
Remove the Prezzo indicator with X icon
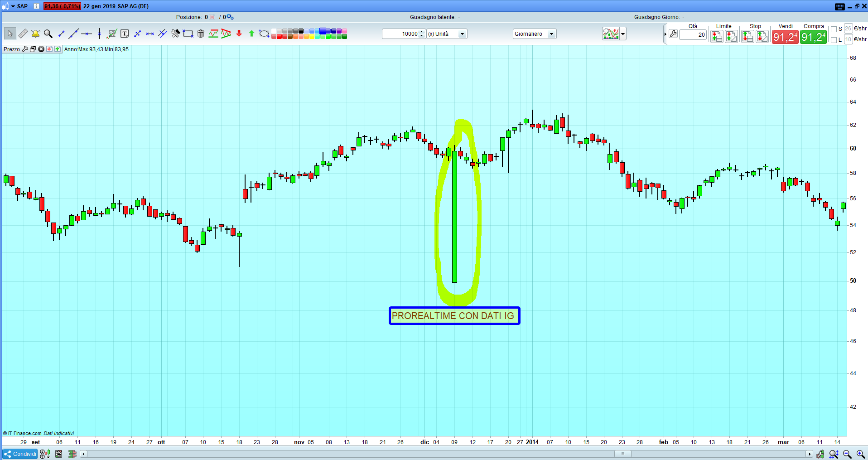pyautogui.click(x=41, y=49)
